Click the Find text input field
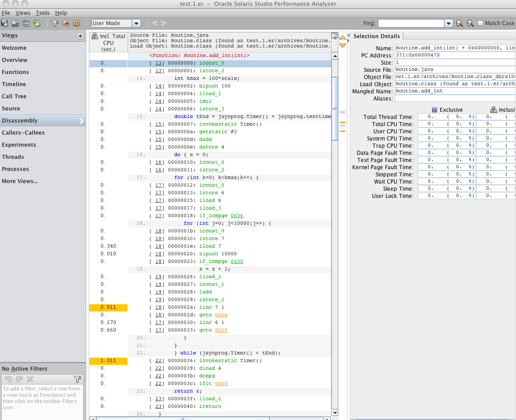The image size is (516, 420). pyautogui.click(x=411, y=23)
